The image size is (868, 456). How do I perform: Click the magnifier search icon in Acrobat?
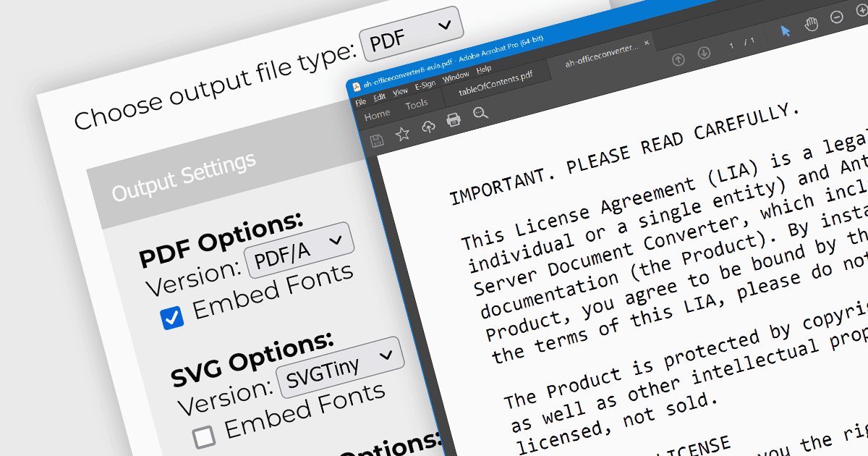pos(480,113)
